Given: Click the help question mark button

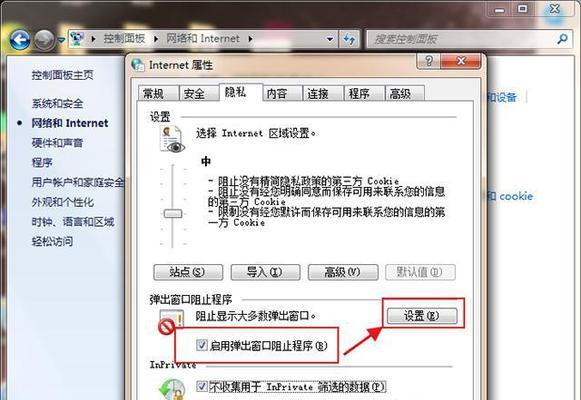Looking at the screenshot, I should pyautogui.click(x=428, y=61).
